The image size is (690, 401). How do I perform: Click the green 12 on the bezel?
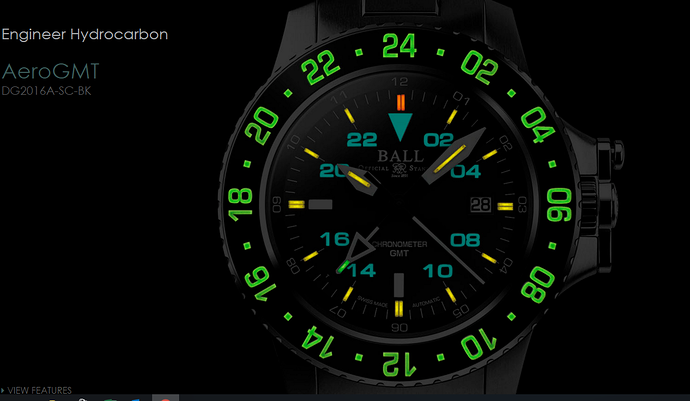click(x=399, y=364)
